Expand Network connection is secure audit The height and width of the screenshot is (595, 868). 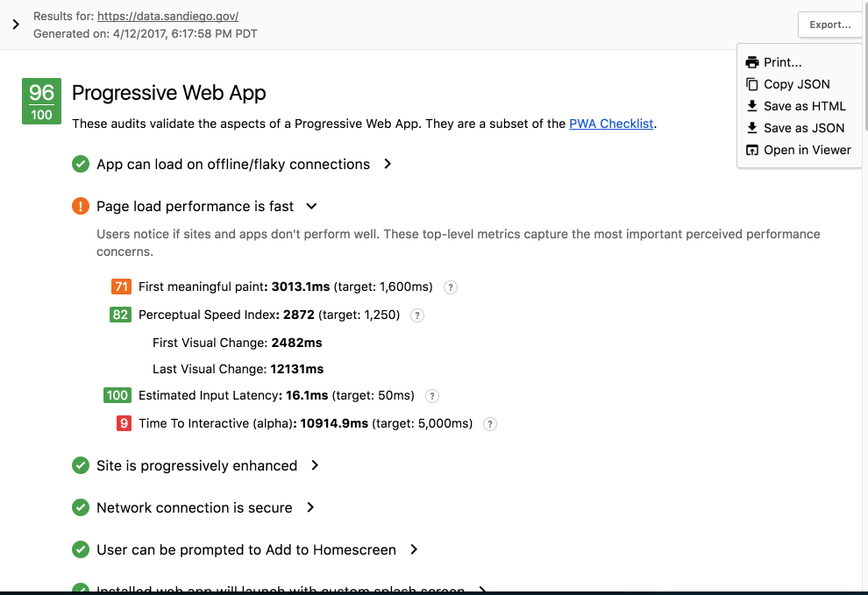[310, 507]
